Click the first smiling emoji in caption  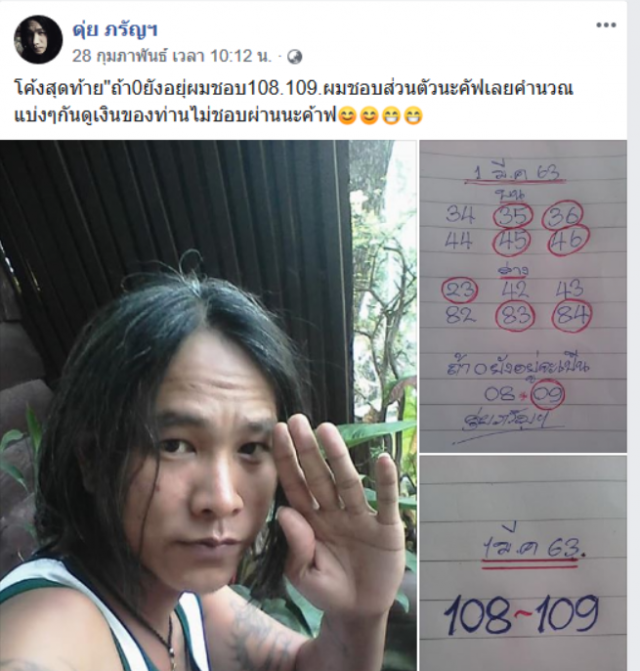point(347,116)
